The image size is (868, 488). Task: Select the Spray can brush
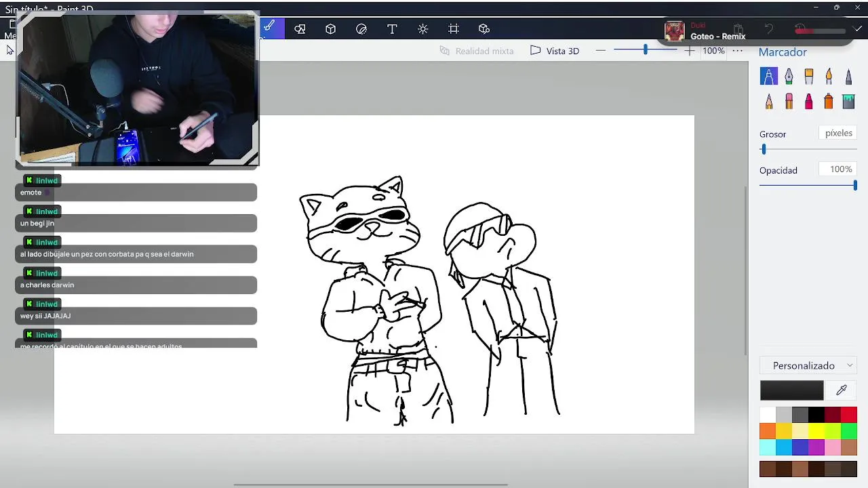coord(829,102)
